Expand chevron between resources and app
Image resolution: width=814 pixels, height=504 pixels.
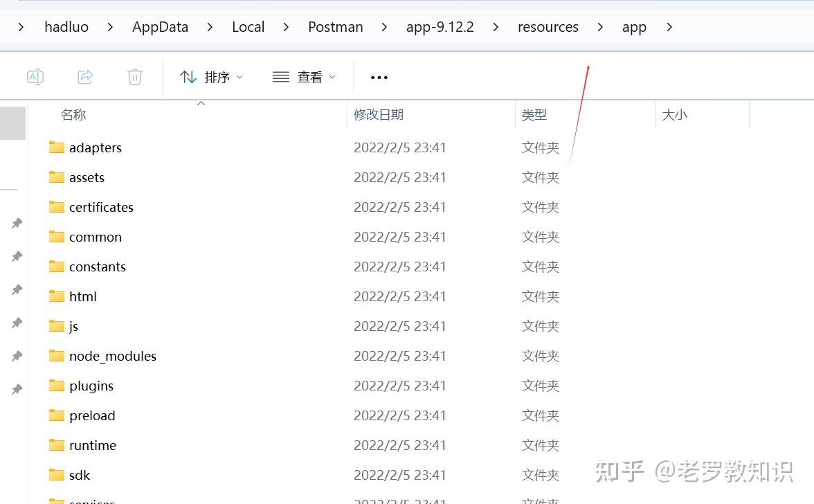coord(600,27)
